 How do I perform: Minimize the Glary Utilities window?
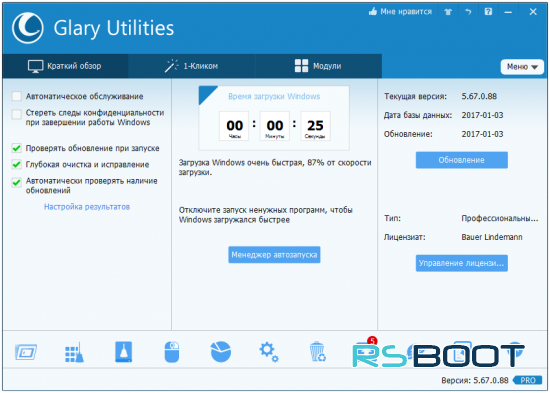pyautogui.click(x=508, y=12)
